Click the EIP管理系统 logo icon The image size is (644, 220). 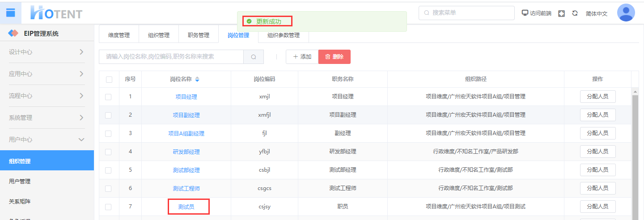coord(13,34)
